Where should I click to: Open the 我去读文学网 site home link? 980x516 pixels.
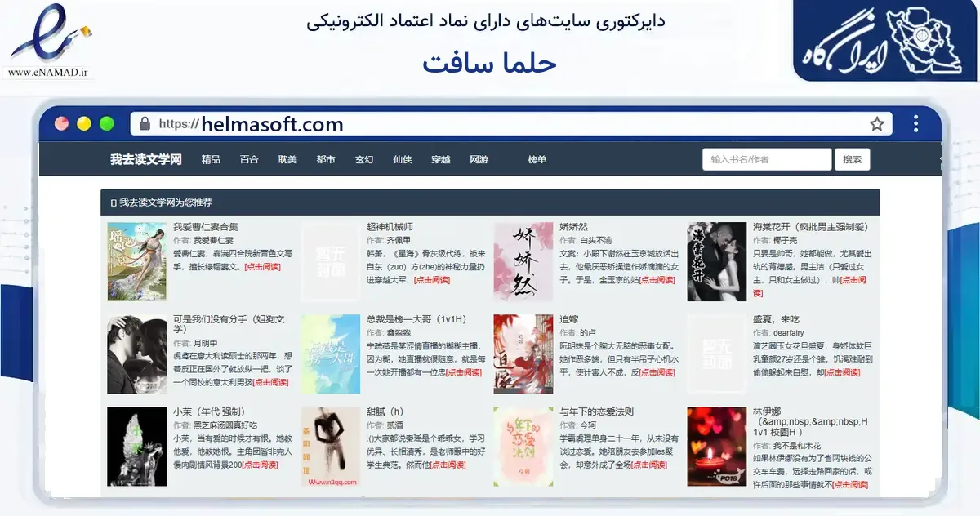[146, 159]
